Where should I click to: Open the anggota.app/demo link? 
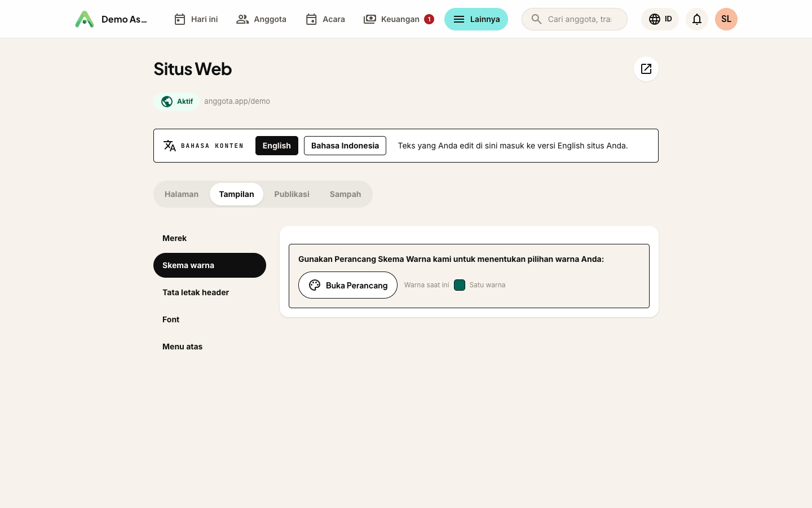tap(237, 102)
